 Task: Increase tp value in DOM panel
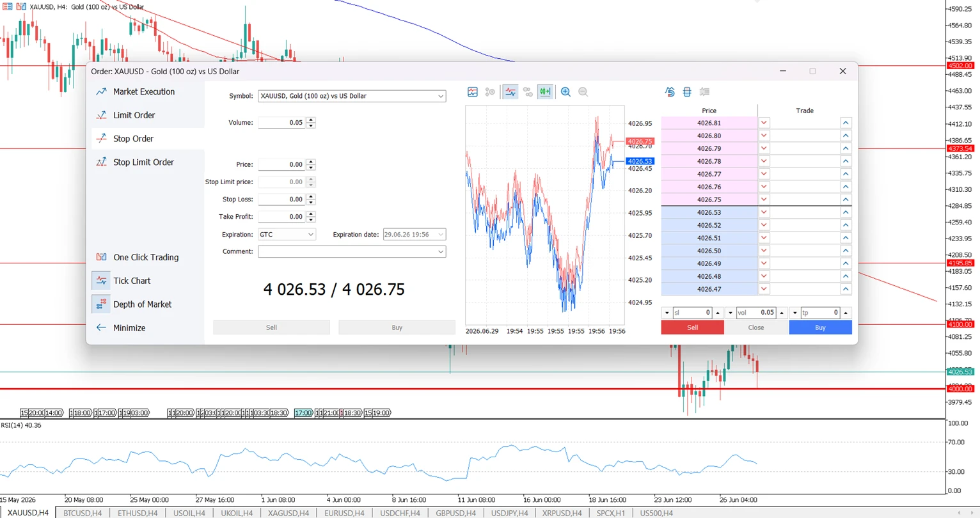point(846,313)
